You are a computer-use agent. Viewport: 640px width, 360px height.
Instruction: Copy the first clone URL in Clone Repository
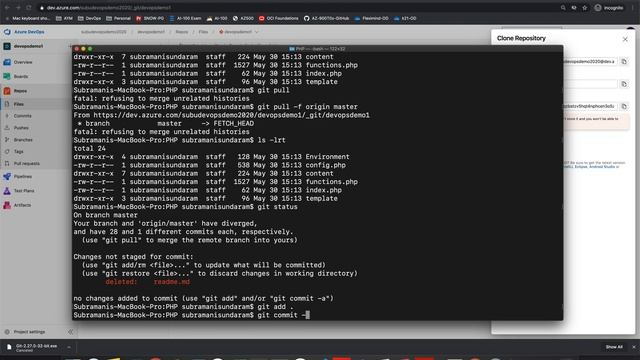tap(624, 62)
